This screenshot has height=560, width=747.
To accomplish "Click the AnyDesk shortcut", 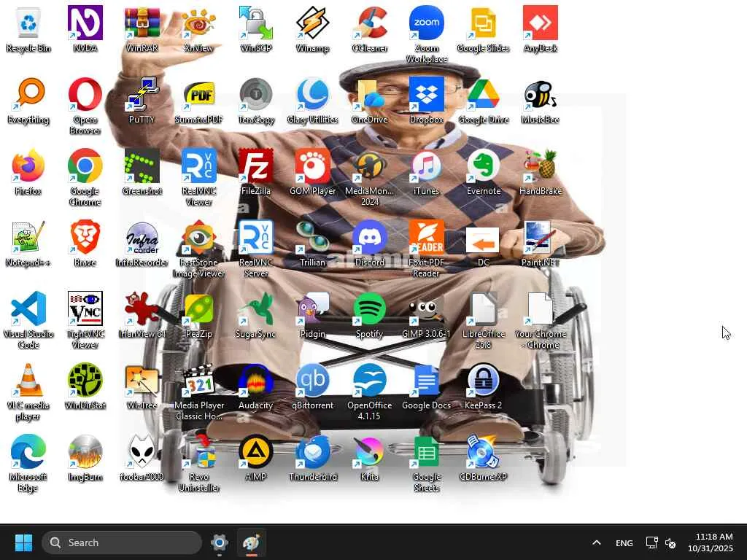I will coord(541,29).
